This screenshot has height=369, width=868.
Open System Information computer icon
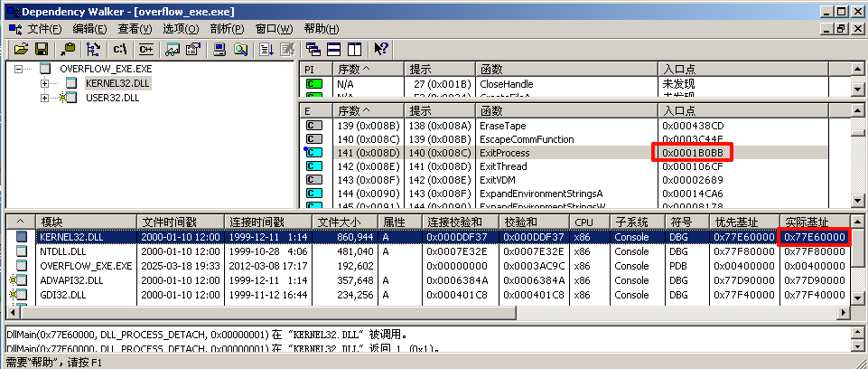point(219,50)
